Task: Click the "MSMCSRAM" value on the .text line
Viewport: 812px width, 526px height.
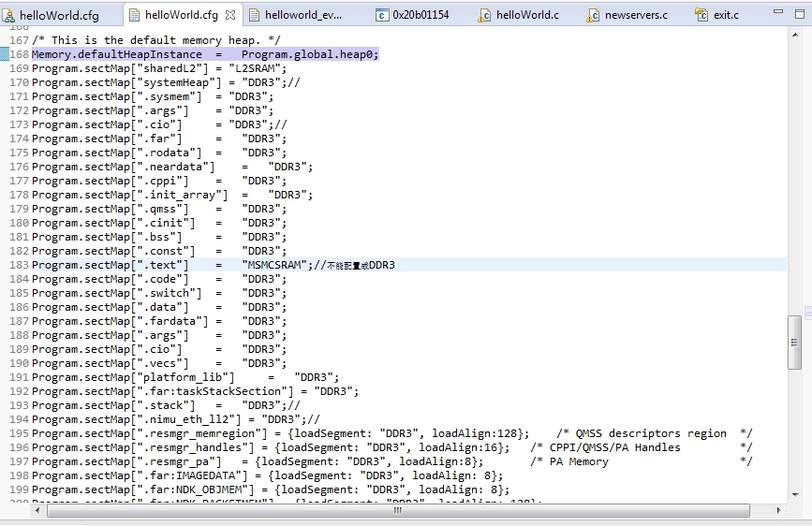Action: (x=274, y=265)
